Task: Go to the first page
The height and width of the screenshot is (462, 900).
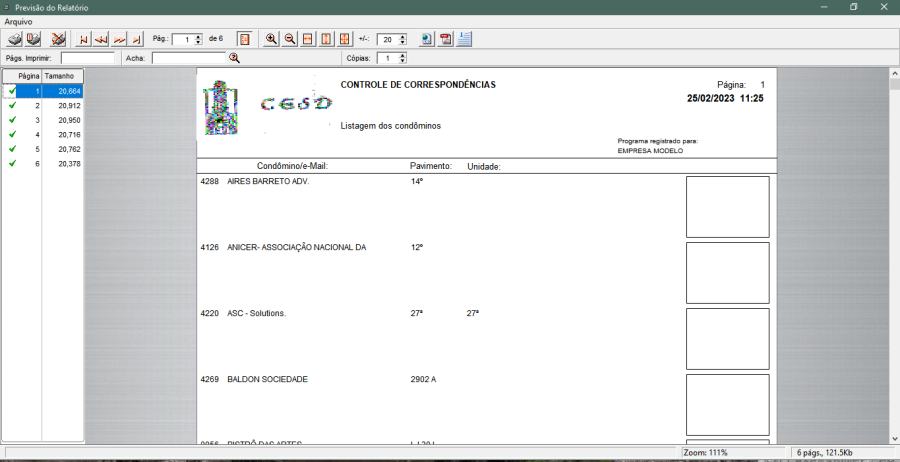Action: point(84,39)
